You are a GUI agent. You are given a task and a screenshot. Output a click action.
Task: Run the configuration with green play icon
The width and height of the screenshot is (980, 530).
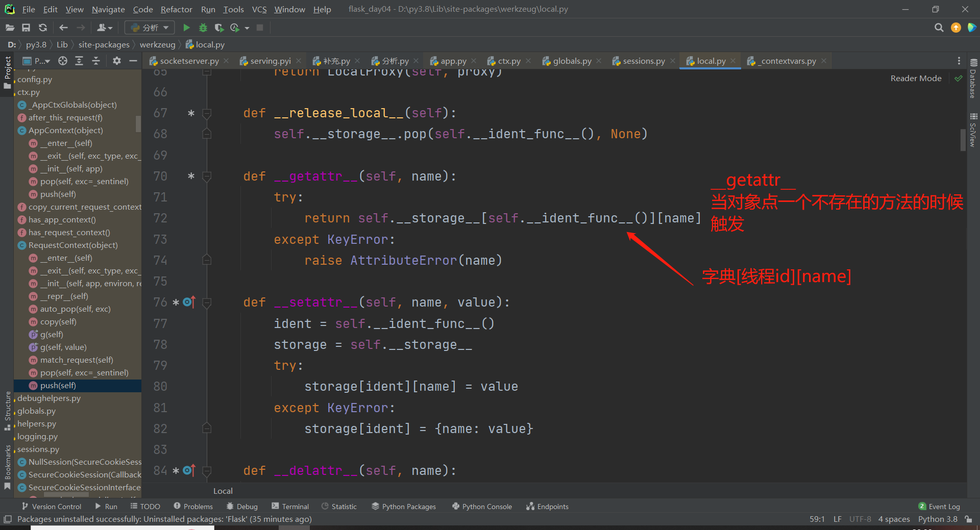tap(186, 28)
